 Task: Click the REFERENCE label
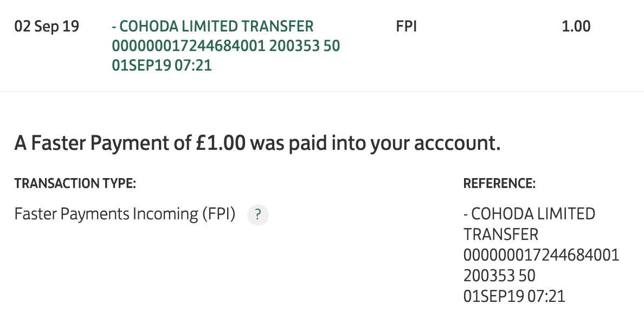pos(499,184)
